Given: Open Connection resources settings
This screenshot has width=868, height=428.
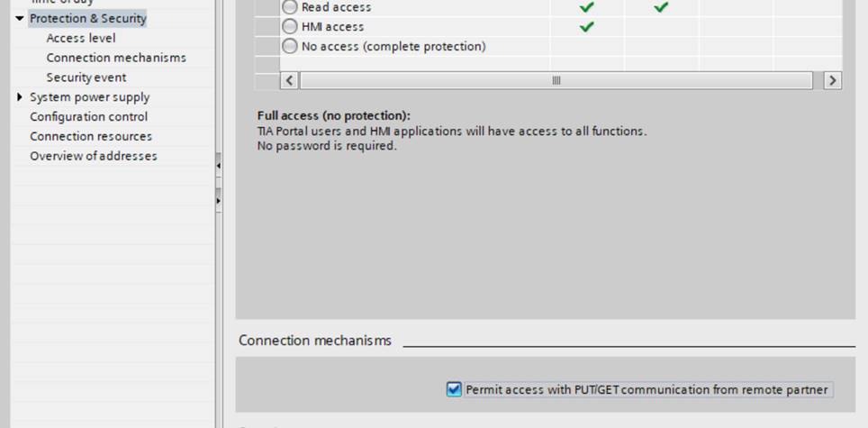Looking at the screenshot, I should tap(91, 137).
